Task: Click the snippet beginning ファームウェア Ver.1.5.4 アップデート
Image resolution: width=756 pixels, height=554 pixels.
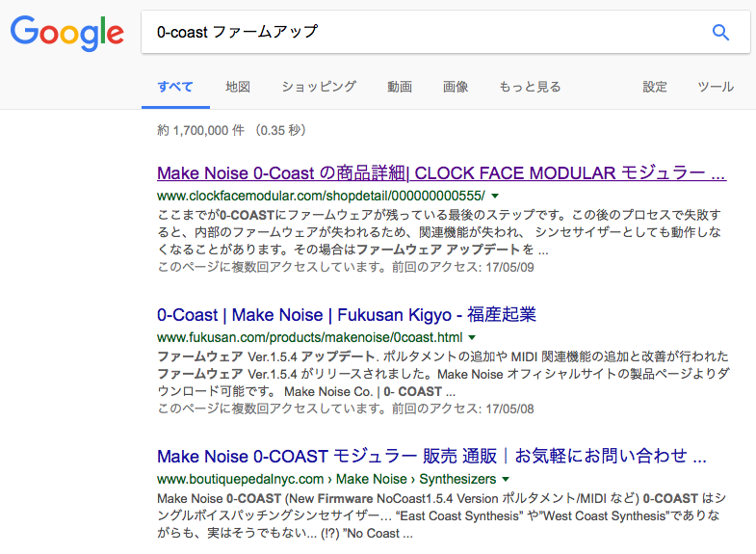Action: tap(444, 374)
